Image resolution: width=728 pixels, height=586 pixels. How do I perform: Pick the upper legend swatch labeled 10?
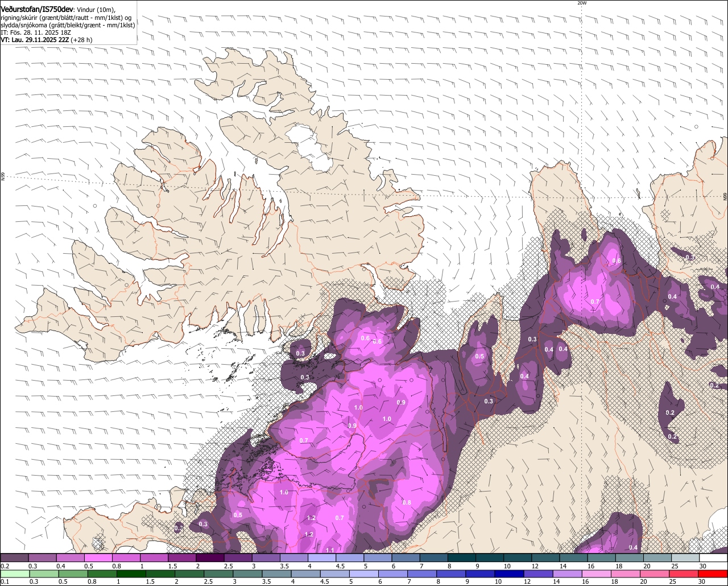coord(517,558)
